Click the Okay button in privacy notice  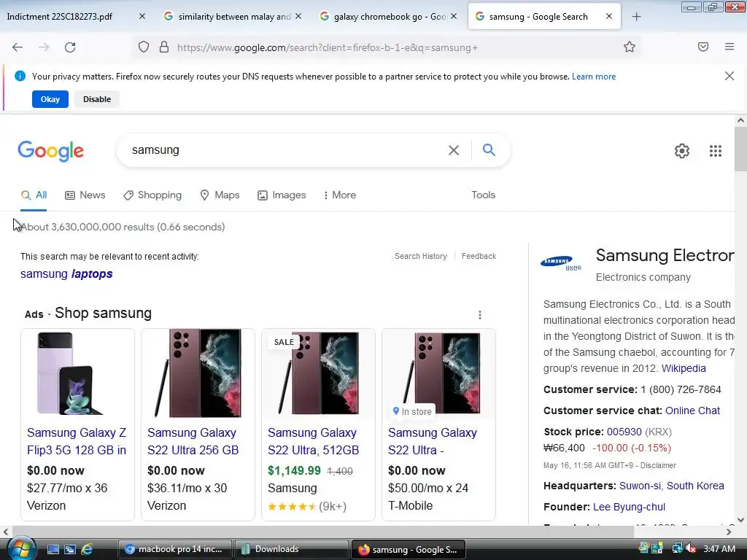(50, 99)
